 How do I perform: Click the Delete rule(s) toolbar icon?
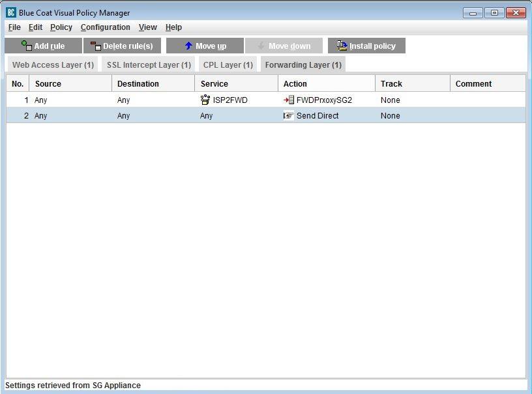(x=96, y=46)
